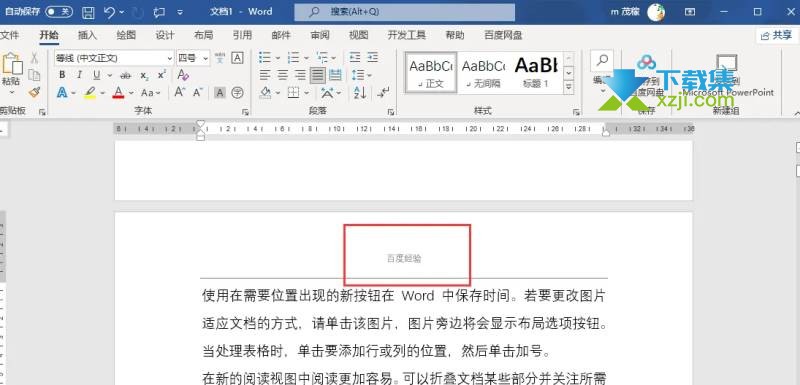The image size is (800, 385).
Task: Align text right
Action: (301, 75)
